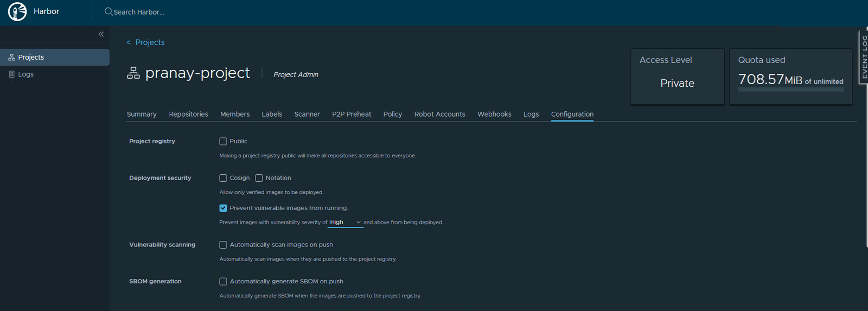Click the back arrow before Projects
Image resolution: width=868 pixels, height=311 pixels.
click(x=129, y=42)
